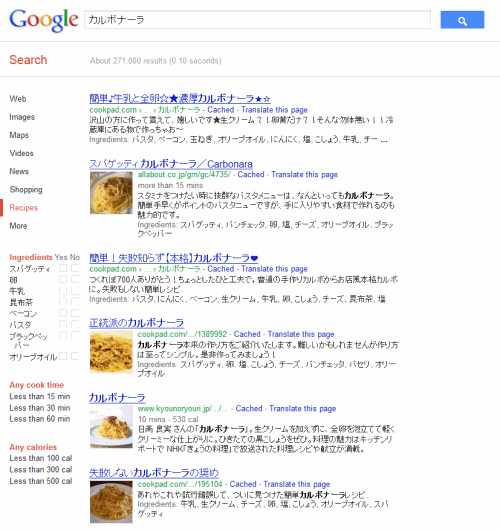Switch to the Images search category

22,117
